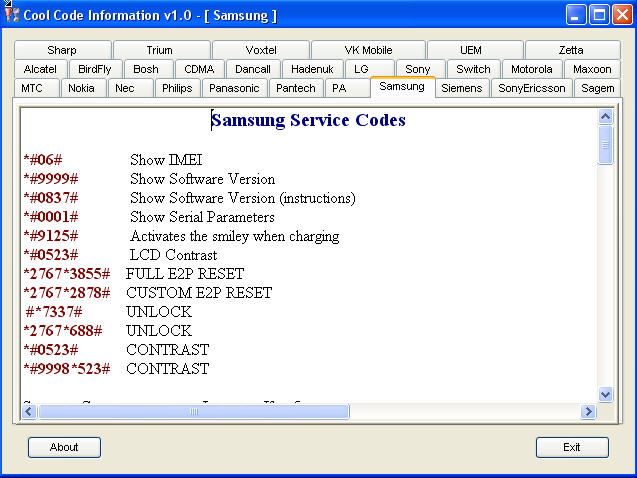Screen dimensions: 637x478
Task: Open the Siemens tab
Action: click(x=462, y=88)
